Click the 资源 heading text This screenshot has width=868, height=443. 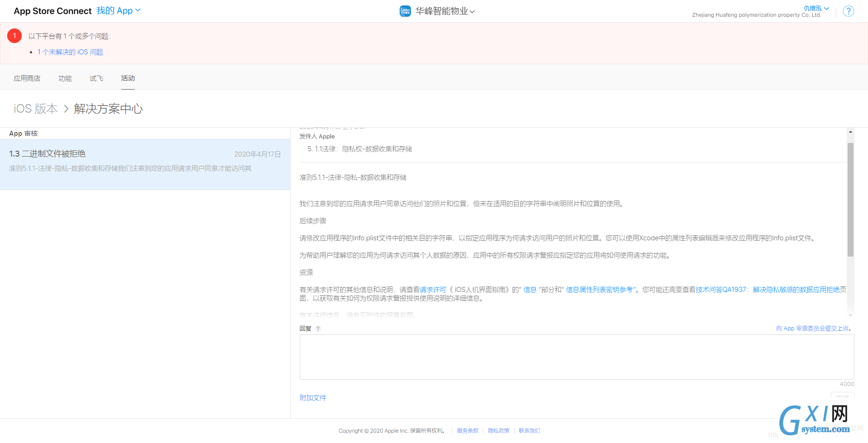click(x=306, y=272)
